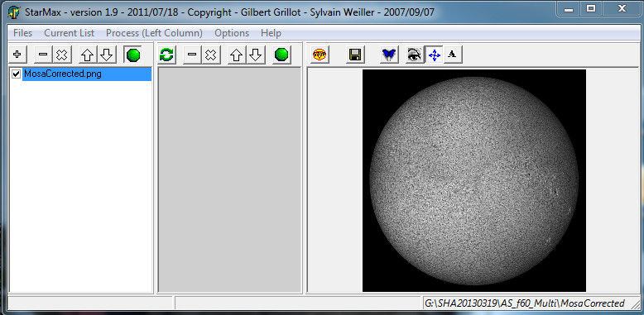Screen dimensions: 644x315
Task: Click the green refresh arrows icon
Action: (166, 55)
